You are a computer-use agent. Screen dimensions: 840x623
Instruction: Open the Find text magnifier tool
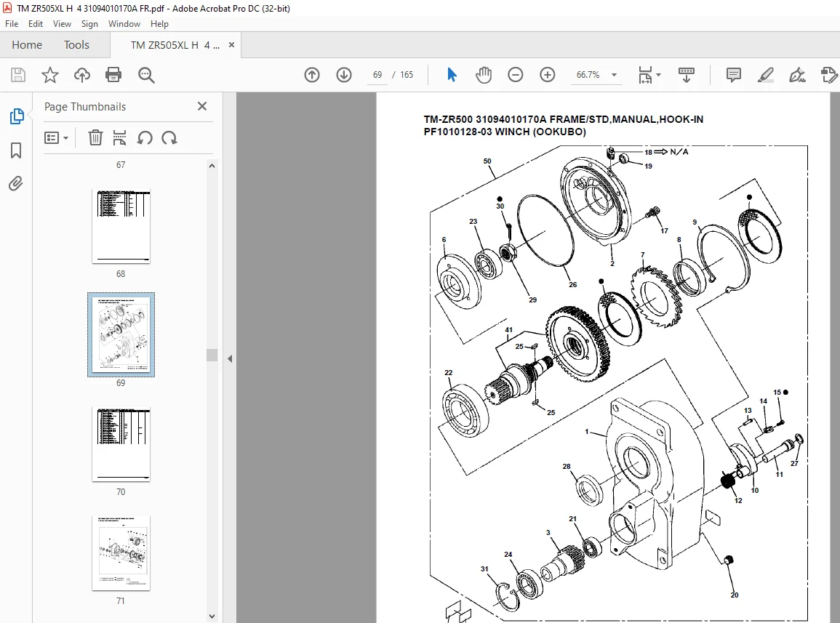tap(146, 75)
